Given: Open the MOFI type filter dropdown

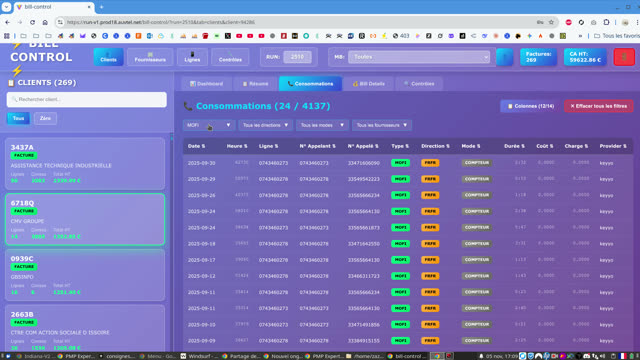Looking at the screenshot, I should point(209,125).
